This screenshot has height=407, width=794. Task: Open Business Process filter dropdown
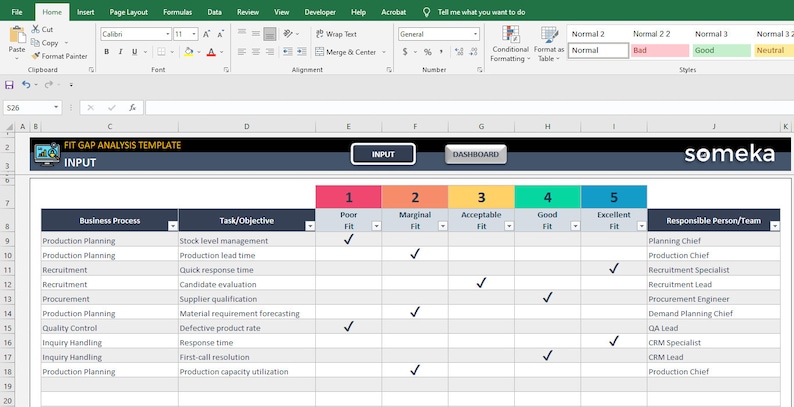pos(173,226)
